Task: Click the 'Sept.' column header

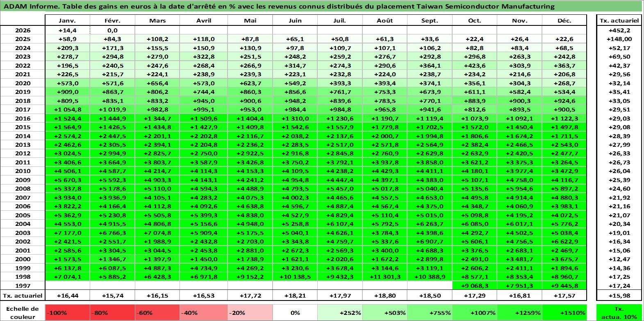Action: click(x=430, y=20)
